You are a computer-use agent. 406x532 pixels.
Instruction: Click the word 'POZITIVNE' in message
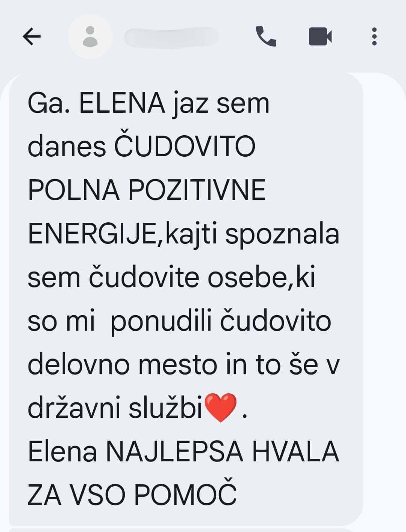[x=197, y=190]
